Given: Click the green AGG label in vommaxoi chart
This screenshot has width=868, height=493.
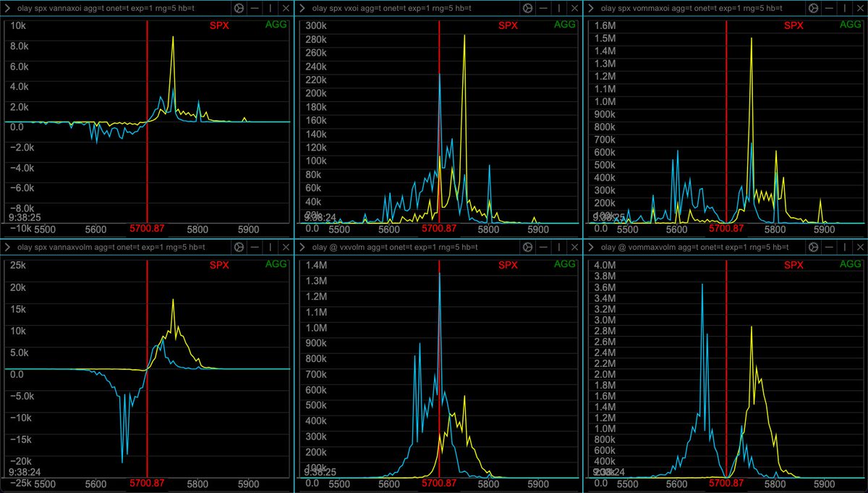Looking at the screenshot, I should (851, 25).
